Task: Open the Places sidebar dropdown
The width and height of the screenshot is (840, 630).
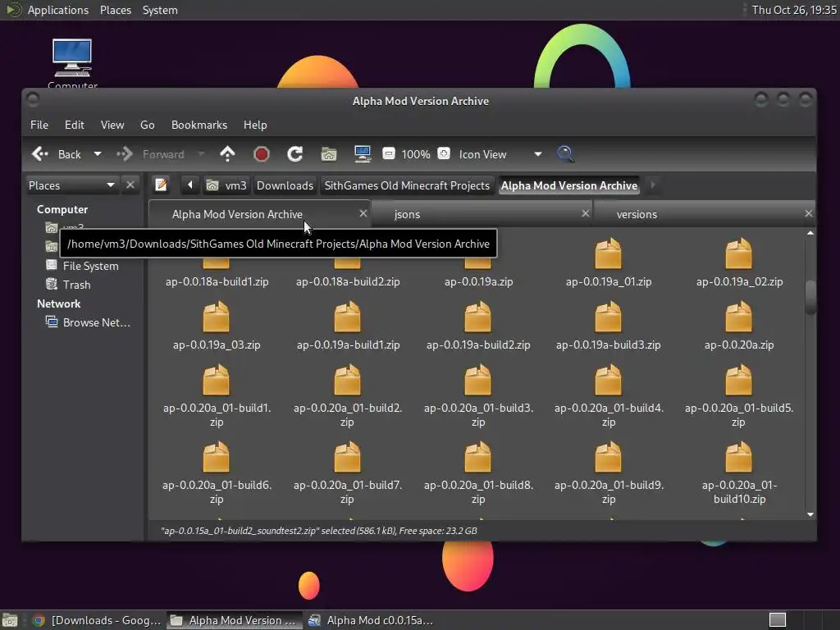Action: [72, 185]
